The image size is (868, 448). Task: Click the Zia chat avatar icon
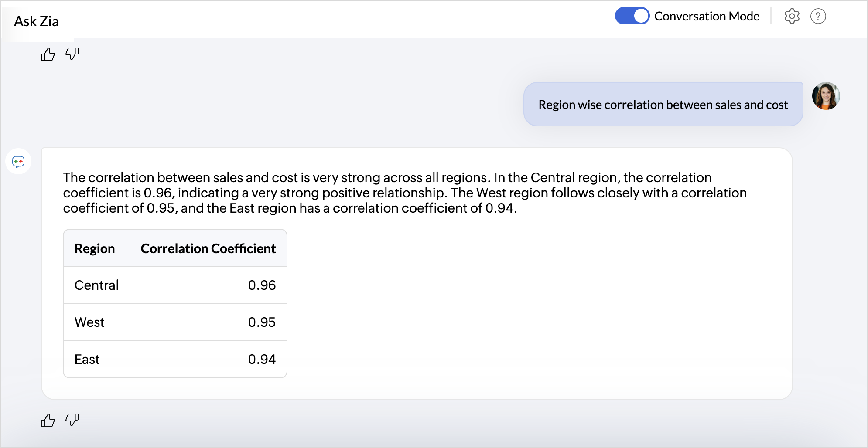click(x=18, y=162)
